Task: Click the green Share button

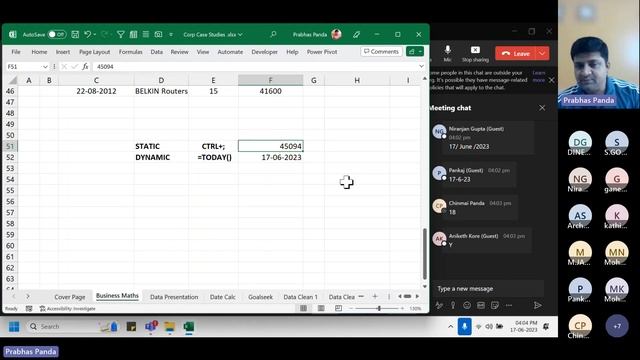Action: click(x=415, y=51)
